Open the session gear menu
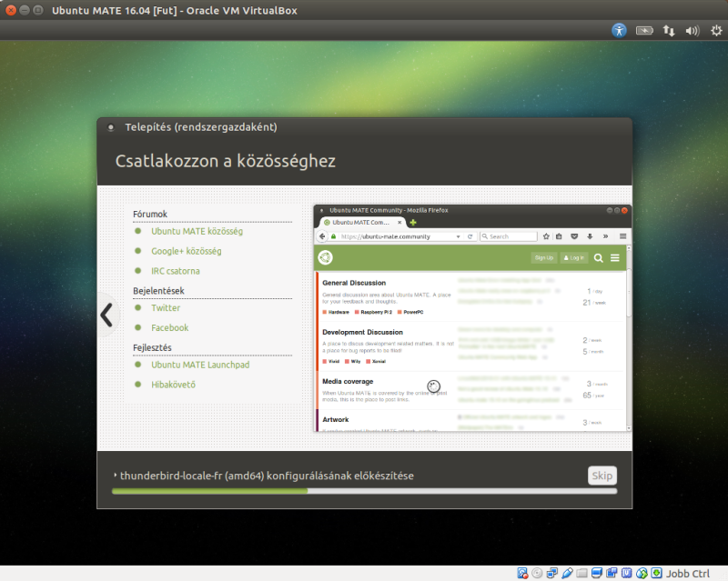 tap(716, 31)
